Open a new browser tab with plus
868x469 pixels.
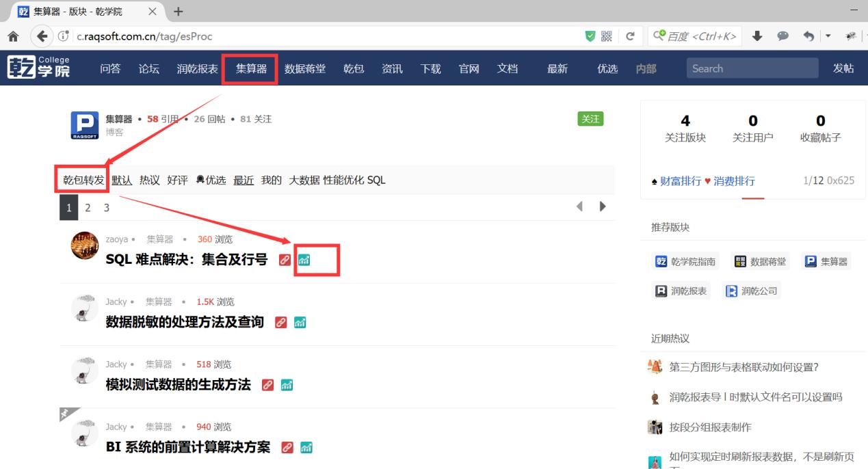[179, 12]
